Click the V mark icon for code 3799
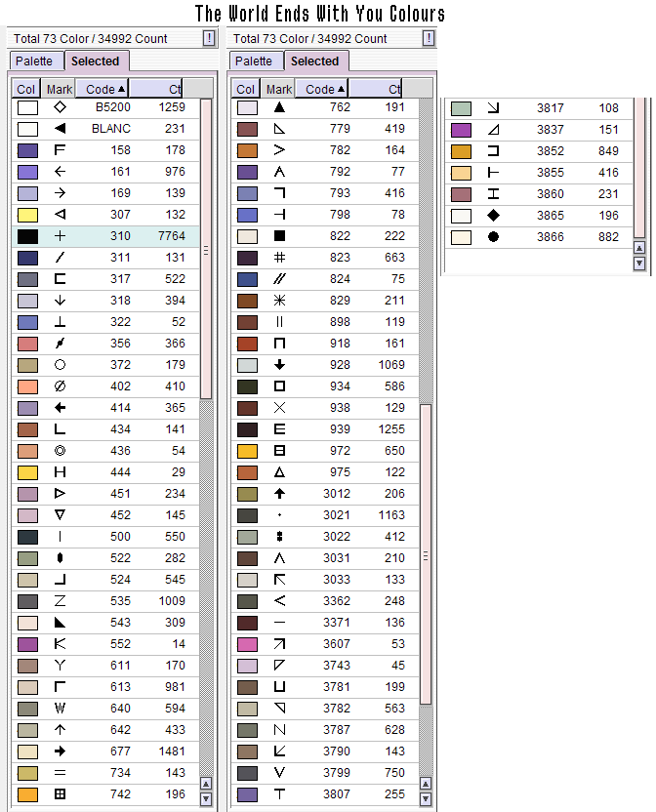The image size is (656, 812). pyautogui.click(x=280, y=773)
